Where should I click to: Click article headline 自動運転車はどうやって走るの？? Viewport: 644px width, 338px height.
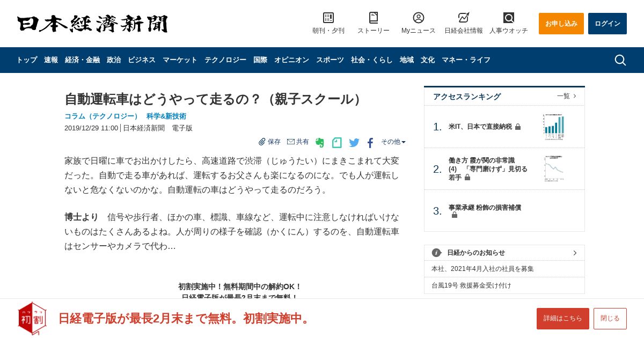pyautogui.click(x=215, y=99)
